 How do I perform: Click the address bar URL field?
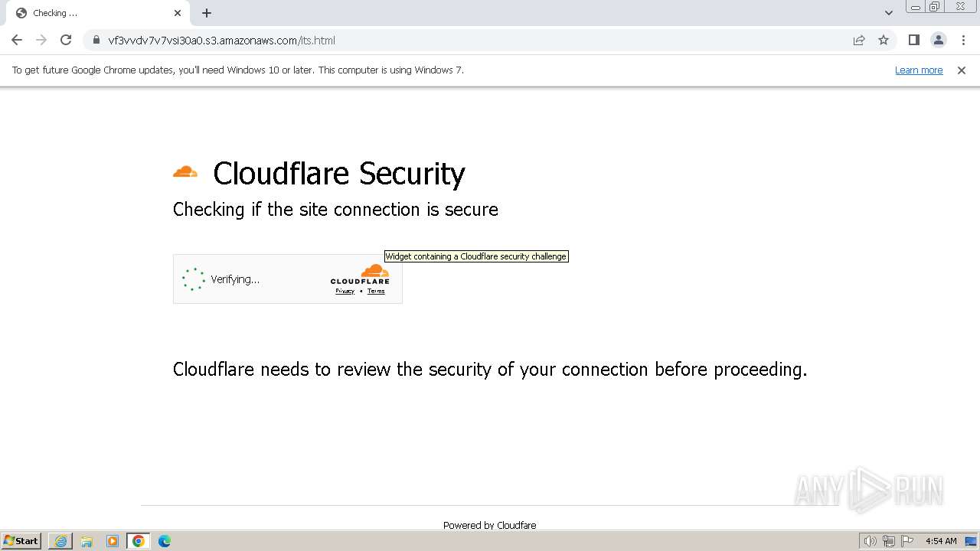[459, 41]
